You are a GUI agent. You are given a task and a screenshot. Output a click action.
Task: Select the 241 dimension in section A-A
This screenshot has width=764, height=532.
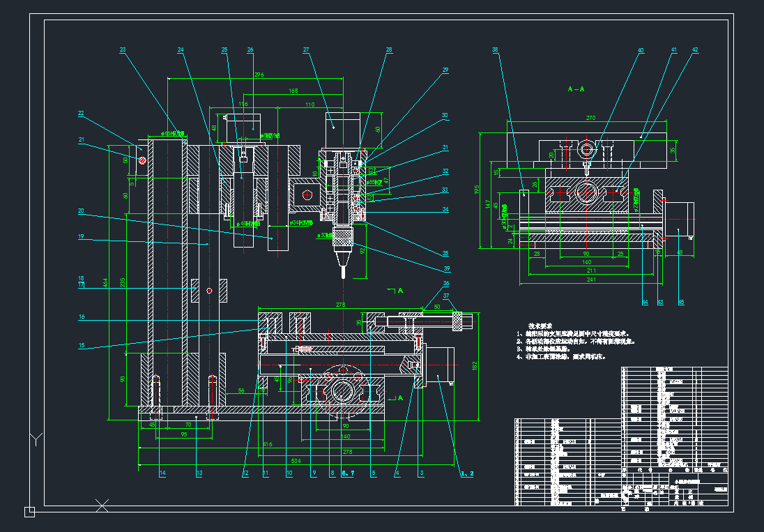590,280
